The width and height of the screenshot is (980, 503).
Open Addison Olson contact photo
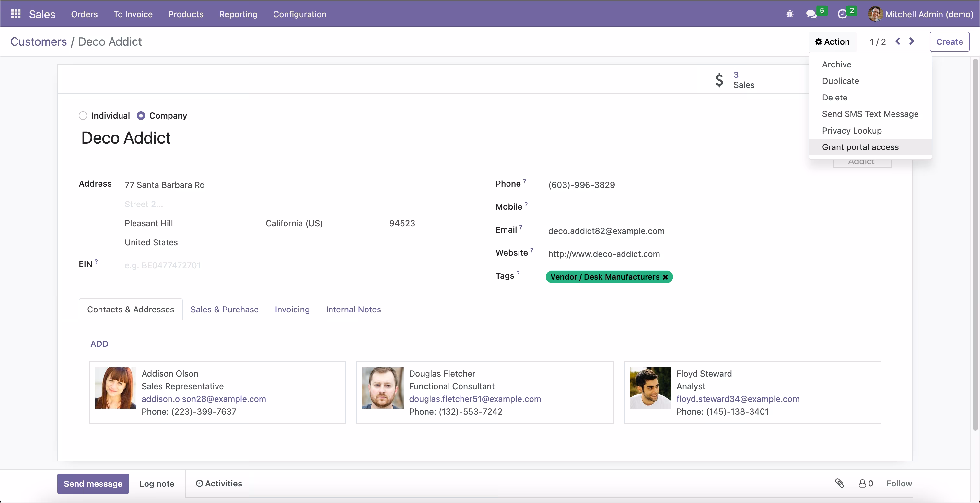(x=116, y=388)
